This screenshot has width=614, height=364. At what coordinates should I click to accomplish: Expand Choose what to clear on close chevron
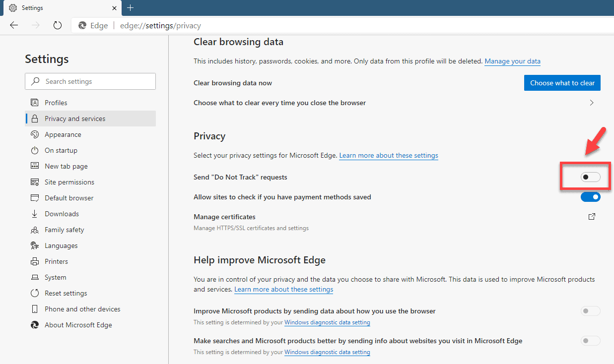pyautogui.click(x=592, y=103)
